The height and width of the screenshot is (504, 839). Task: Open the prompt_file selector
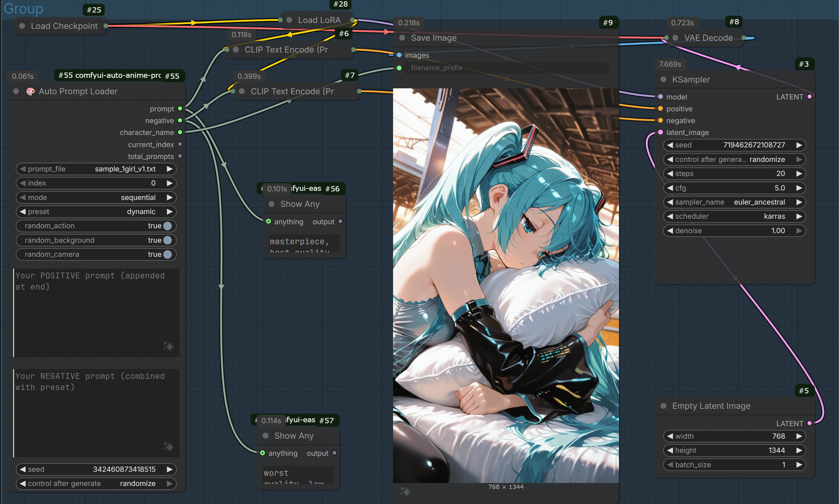point(96,169)
